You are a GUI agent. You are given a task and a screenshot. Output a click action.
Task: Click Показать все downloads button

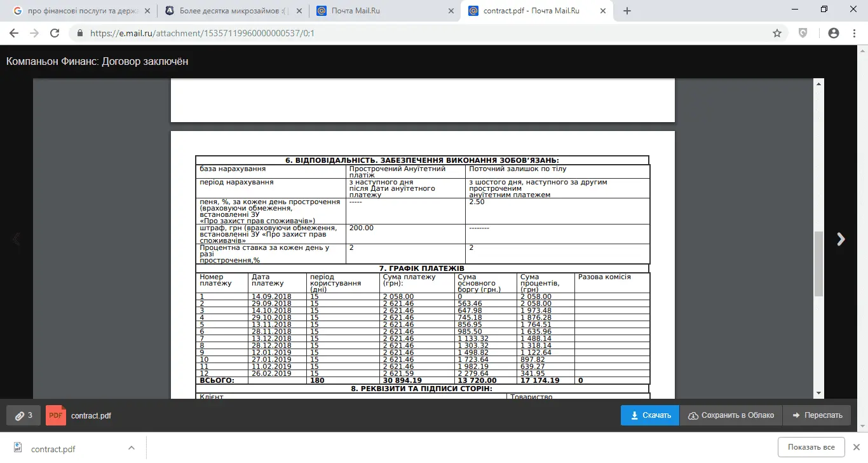click(x=811, y=447)
